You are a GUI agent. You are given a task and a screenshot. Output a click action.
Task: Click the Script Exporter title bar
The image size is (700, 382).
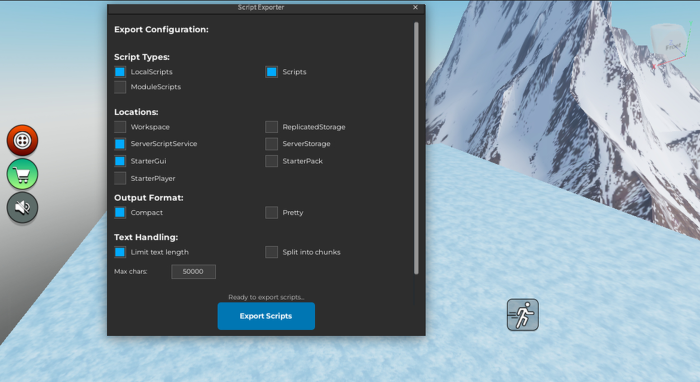coord(266,7)
